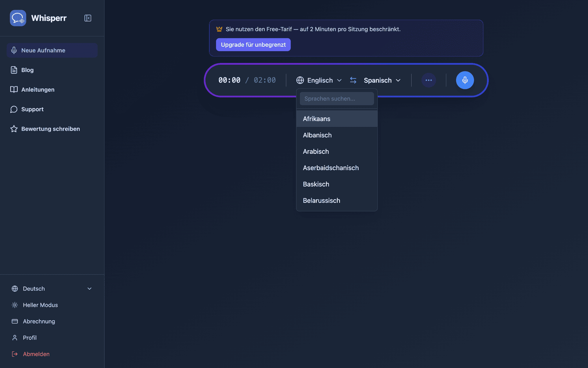This screenshot has height=368, width=588.
Task: Click Upgrade für unbegrenzt button
Action: (x=253, y=45)
